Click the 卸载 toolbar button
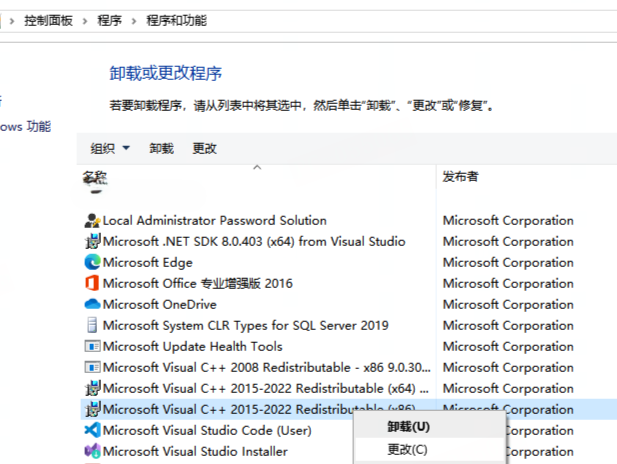This screenshot has width=617, height=464. (161, 148)
